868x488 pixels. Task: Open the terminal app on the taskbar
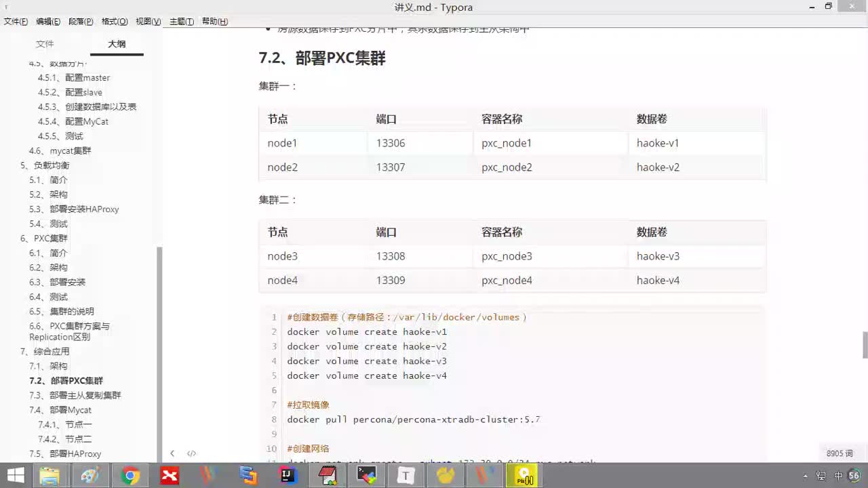click(x=367, y=476)
